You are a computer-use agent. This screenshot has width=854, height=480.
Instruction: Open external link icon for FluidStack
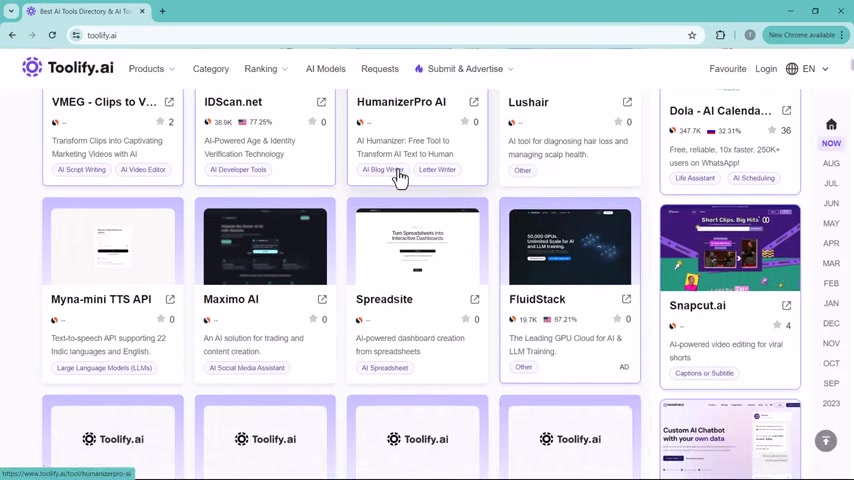(x=626, y=299)
